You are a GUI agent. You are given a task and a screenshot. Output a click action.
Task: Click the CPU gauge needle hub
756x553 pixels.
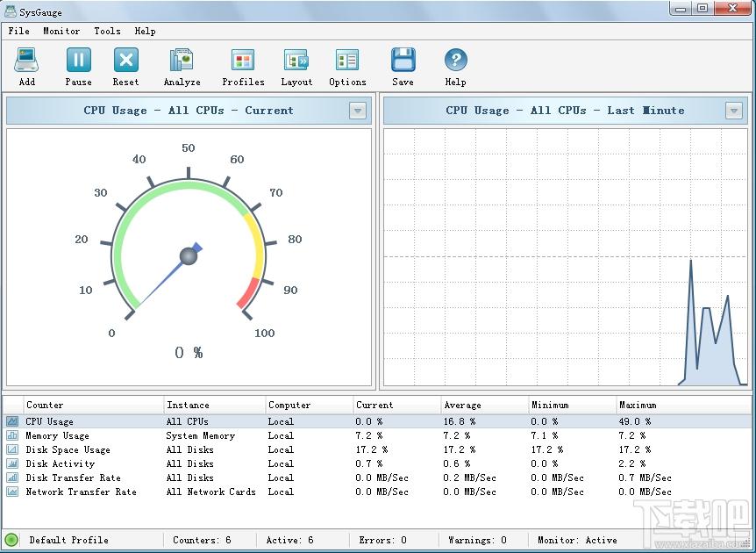189,256
